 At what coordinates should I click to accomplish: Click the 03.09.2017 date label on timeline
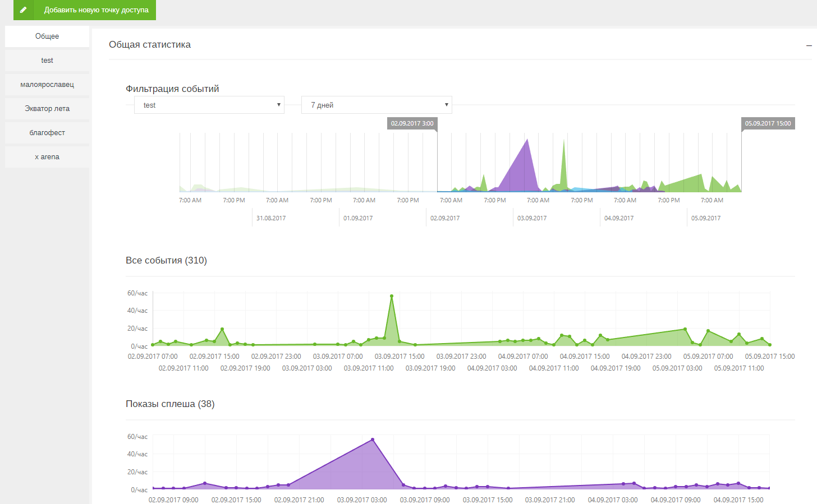pyautogui.click(x=532, y=218)
